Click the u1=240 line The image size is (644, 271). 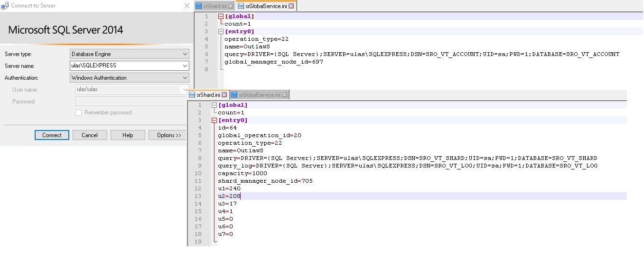[x=229, y=188]
